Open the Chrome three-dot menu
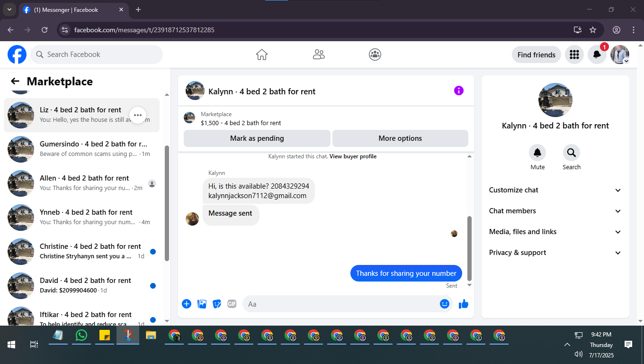The width and height of the screenshot is (644, 364). tap(634, 30)
